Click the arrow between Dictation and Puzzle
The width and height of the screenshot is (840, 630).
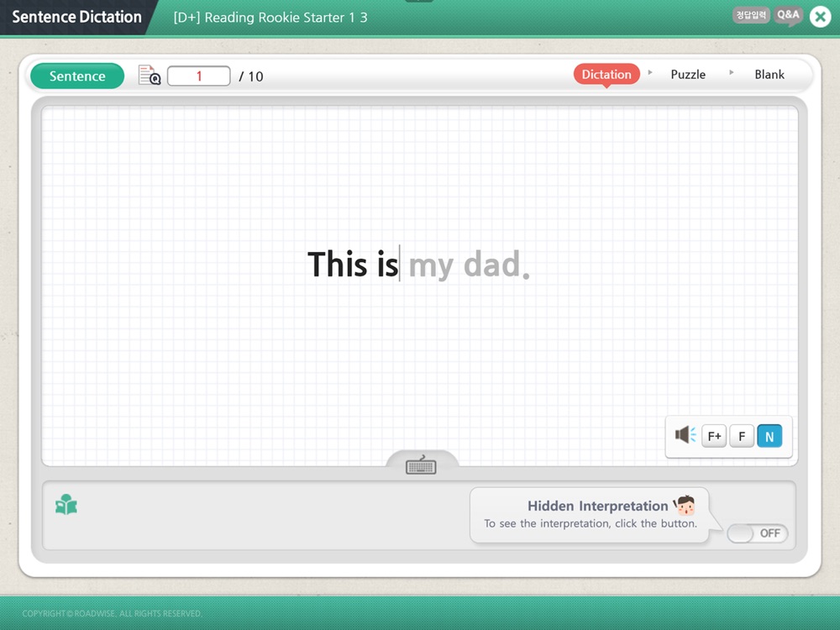click(x=650, y=71)
